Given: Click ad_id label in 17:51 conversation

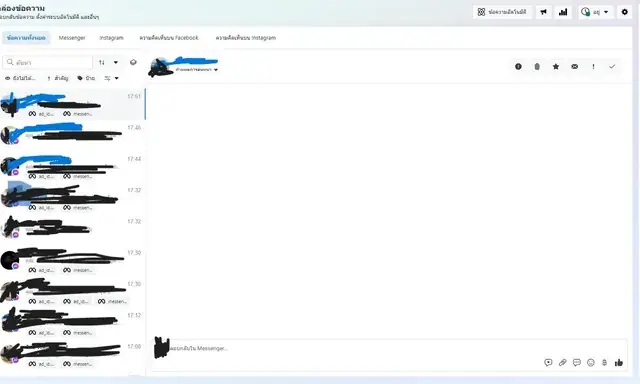Looking at the screenshot, I should click(42, 114).
